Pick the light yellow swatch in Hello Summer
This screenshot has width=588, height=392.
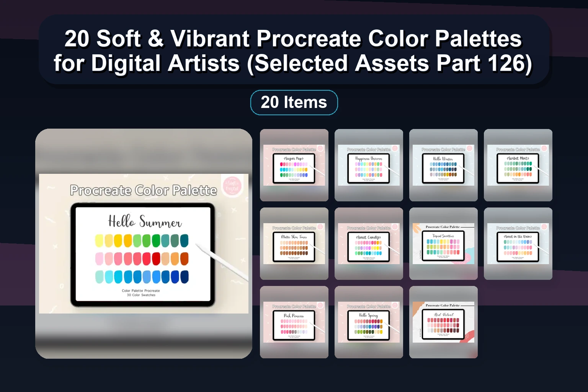(99, 240)
